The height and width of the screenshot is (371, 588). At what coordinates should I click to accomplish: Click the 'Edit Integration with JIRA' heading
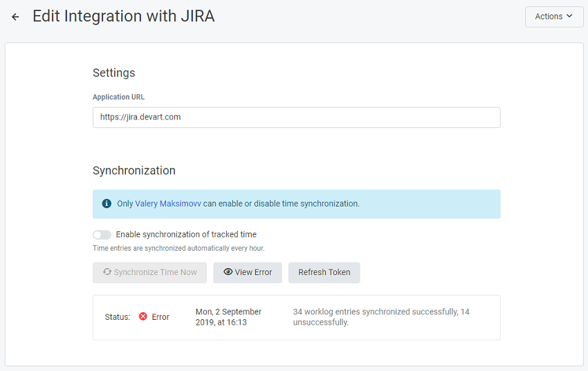[x=123, y=17]
